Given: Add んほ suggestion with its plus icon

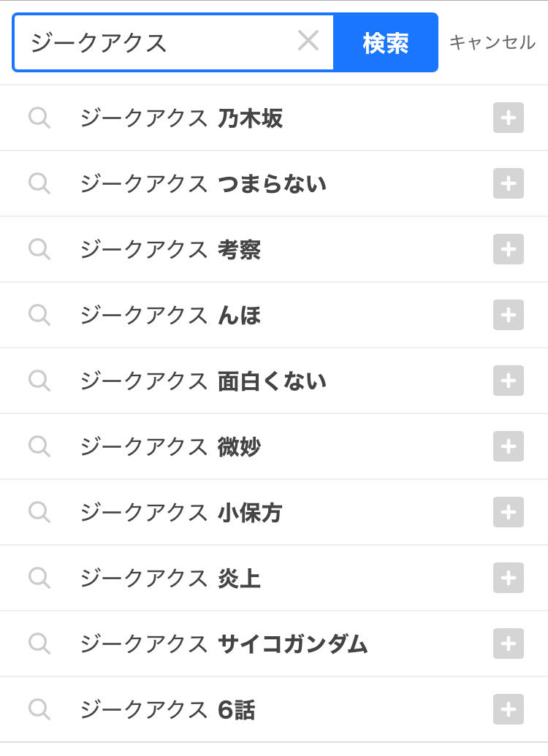Looking at the screenshot, I should click(x=508, y=315).
